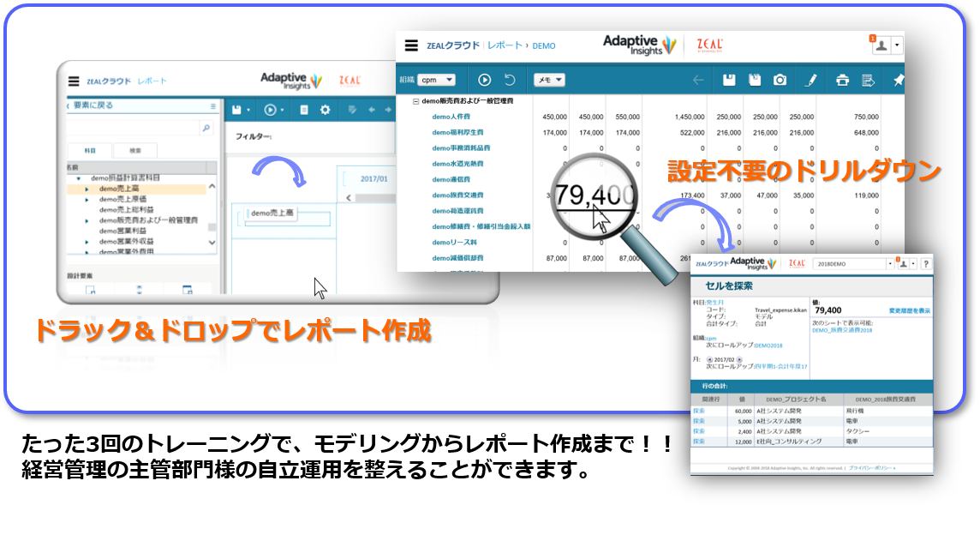The width and height of the screenshot is (980, 553).
Task: Click レポート breadcrumb in report builder window
Action: (x=152, y=81)
